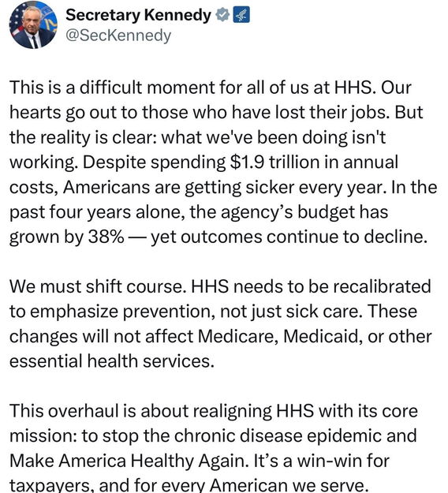Click the gray verified checkmark badge
The width and height of the screenshot is (448, 493).
[x=222, y=15]
